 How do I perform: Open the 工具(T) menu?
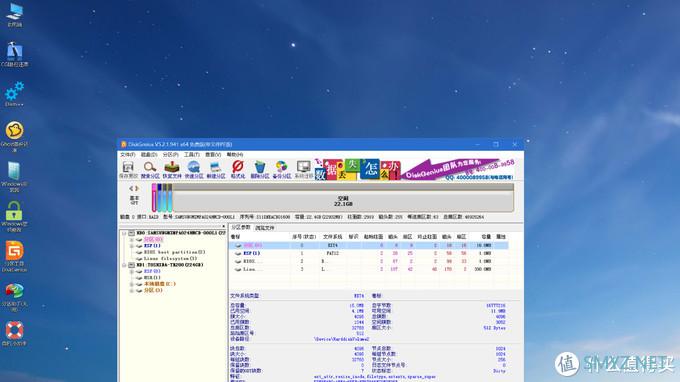pos(192,155)
